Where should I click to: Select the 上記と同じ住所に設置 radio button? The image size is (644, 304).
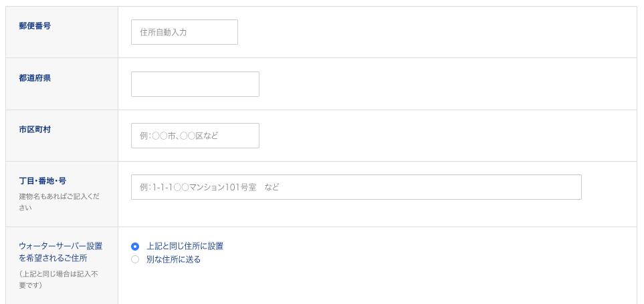[x=135, y=247]
